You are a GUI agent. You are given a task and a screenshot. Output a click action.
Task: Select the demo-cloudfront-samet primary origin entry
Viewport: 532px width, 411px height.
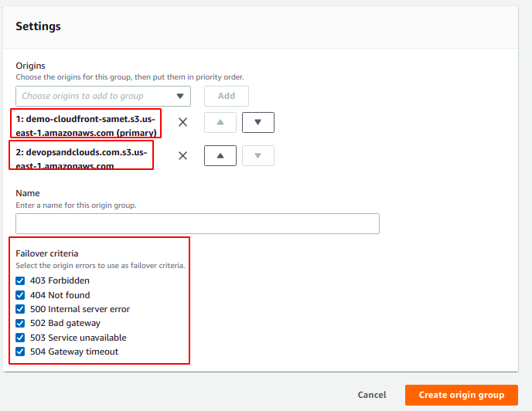point(85,126)
